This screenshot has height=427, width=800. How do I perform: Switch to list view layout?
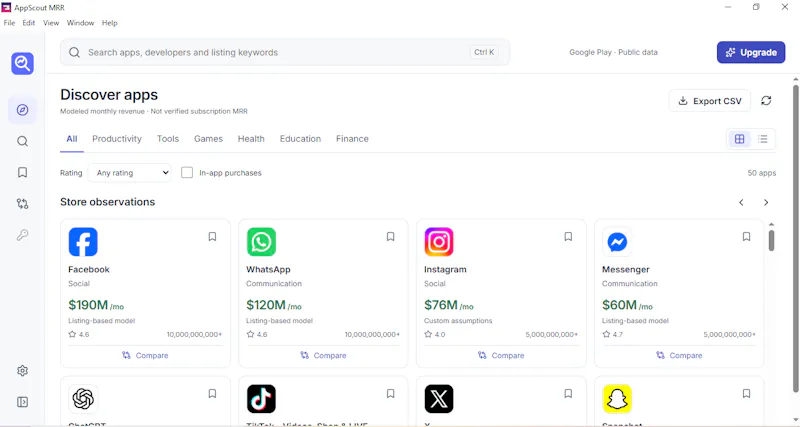(x=763, y=139)
